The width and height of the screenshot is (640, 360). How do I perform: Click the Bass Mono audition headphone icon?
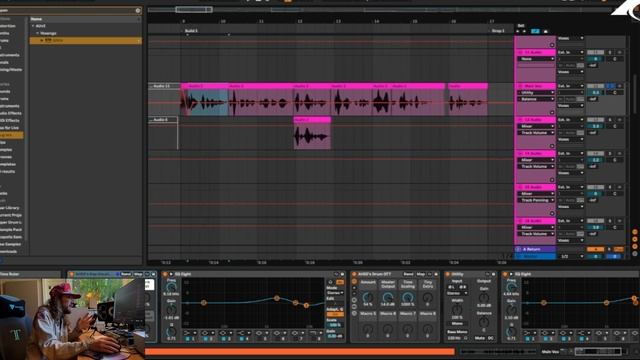click(466, 338)
